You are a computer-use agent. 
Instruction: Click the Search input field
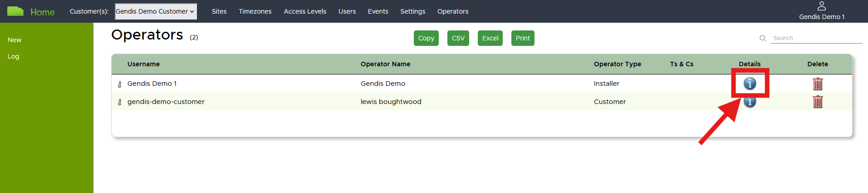point(816,38)
